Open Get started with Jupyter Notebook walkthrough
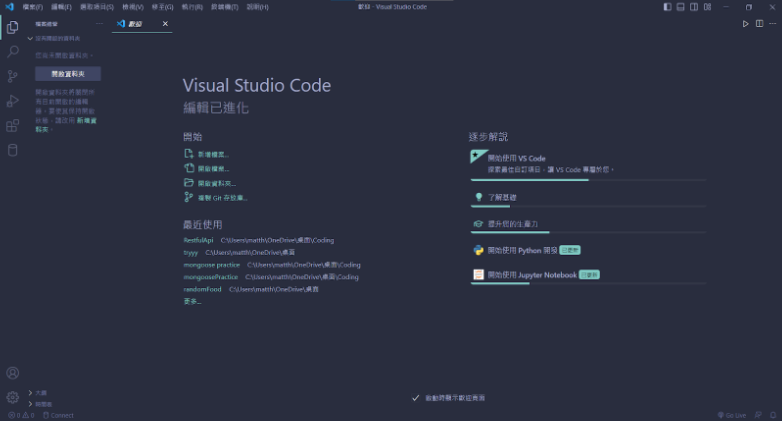Screen dimensions: 782x422 [588, 275]
